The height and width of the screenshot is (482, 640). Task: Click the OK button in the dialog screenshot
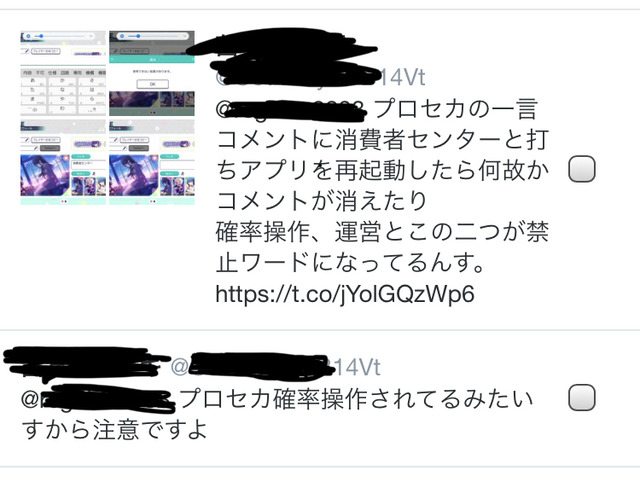click(x=152, y=84)
